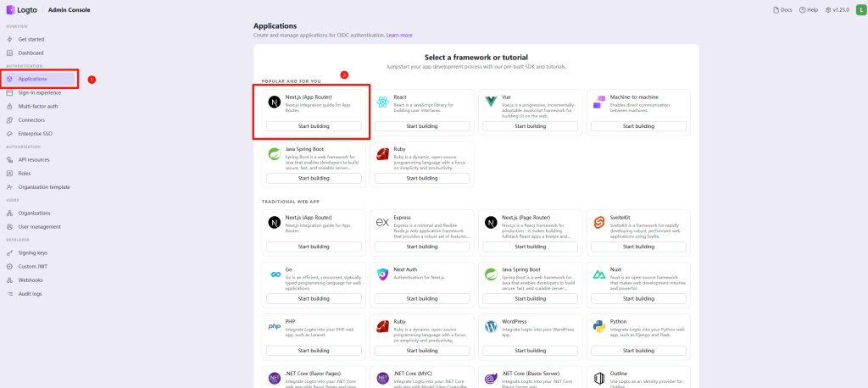
Task: Go to Connectors sidebar item
Action: point(31,119)
